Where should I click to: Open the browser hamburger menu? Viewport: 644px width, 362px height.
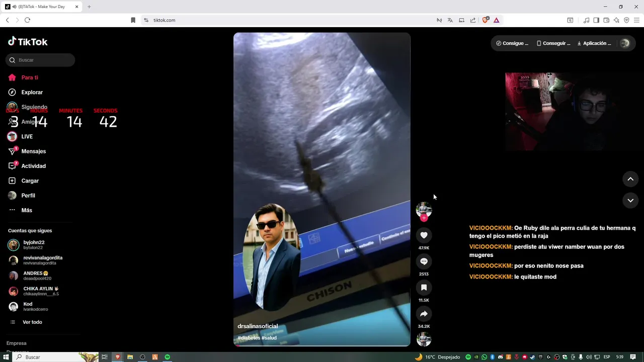[x=637, y=20]
